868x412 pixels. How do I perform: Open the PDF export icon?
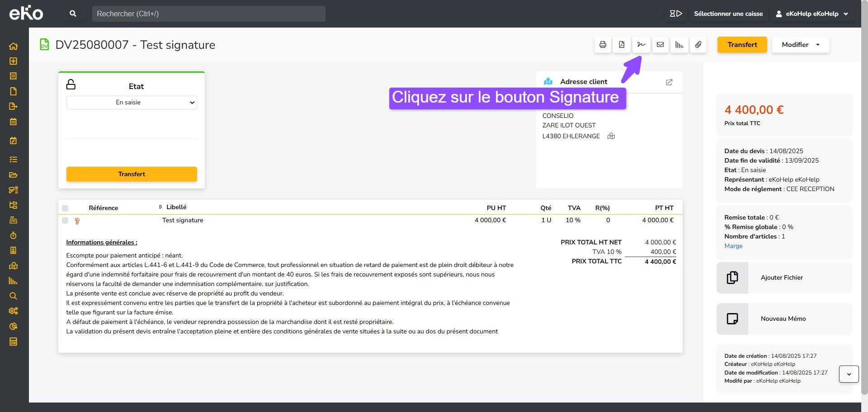622,45
